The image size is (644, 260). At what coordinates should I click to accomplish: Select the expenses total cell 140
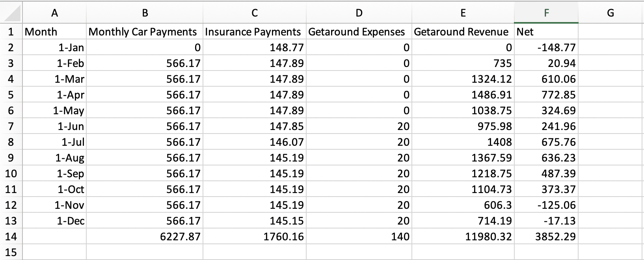(359, 236)
